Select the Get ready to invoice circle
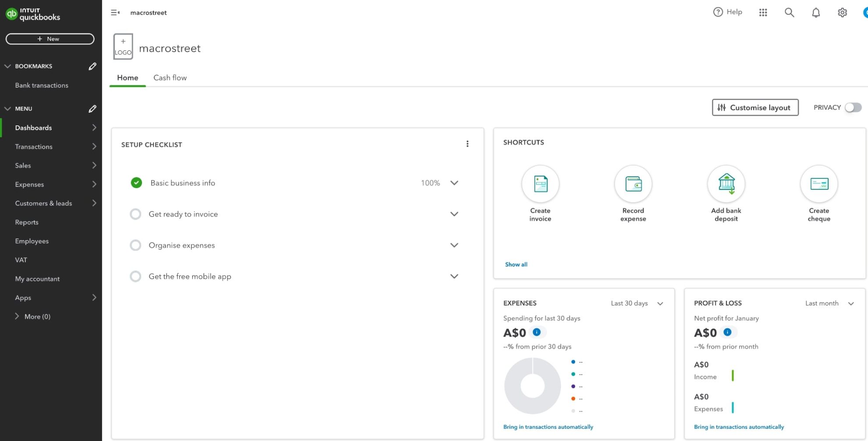 pos(135,214)
